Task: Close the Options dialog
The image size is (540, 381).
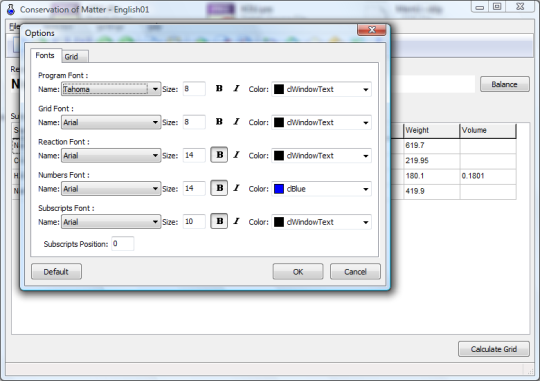Action: coord(371,30)
